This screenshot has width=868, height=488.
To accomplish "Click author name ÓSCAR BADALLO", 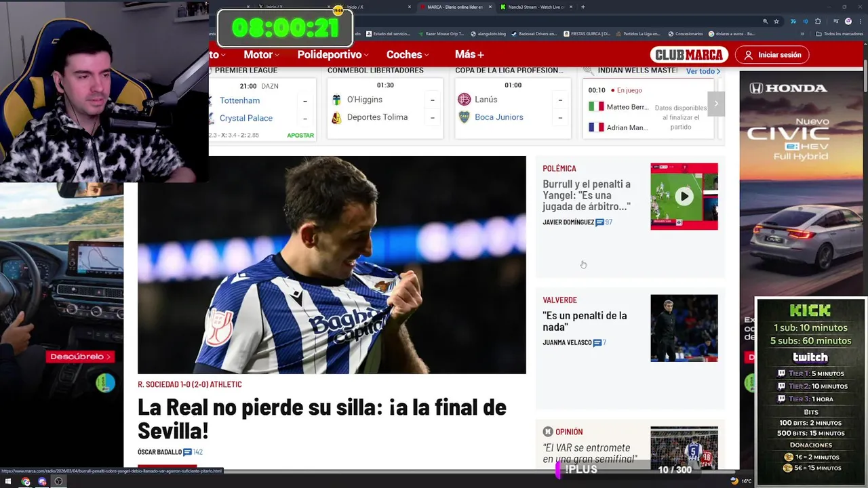I will pos(159,452).
